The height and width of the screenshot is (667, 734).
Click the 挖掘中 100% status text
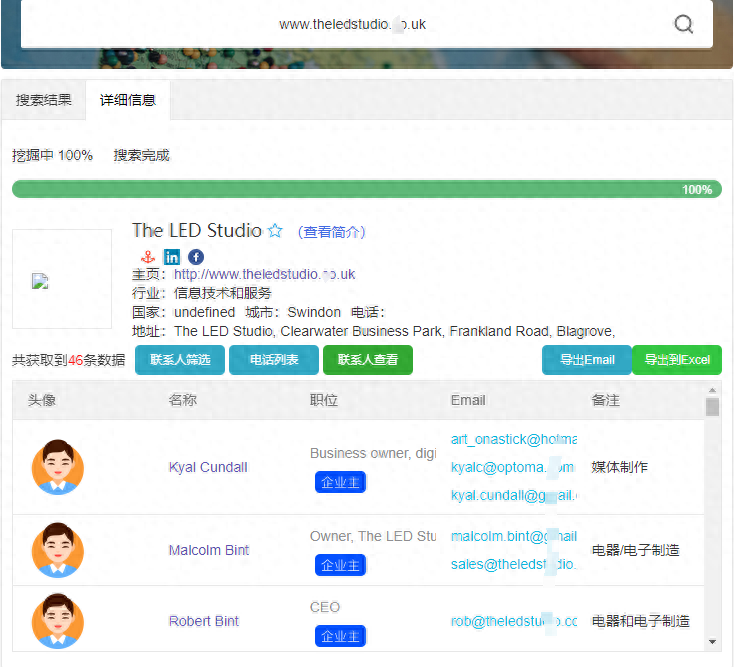(52, 155)
